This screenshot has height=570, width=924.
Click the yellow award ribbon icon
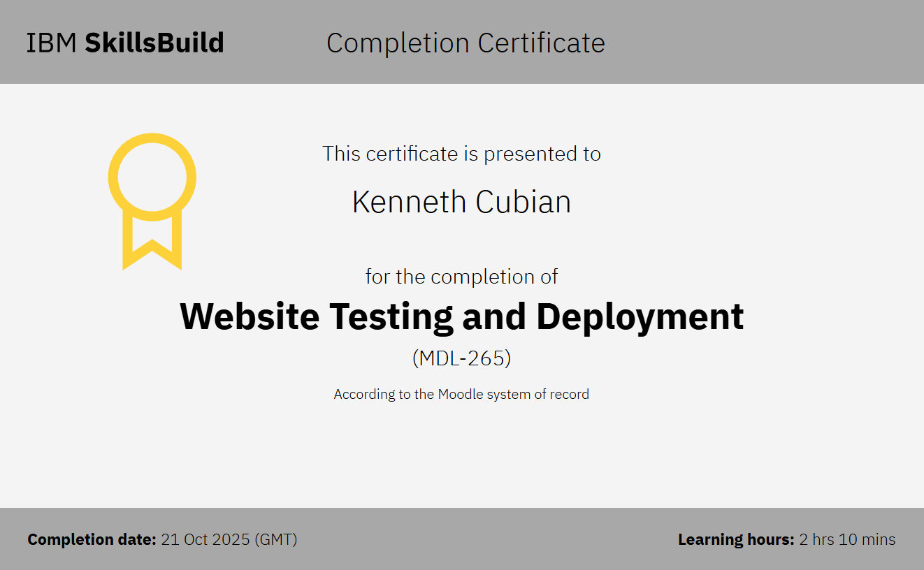point(152,200)
